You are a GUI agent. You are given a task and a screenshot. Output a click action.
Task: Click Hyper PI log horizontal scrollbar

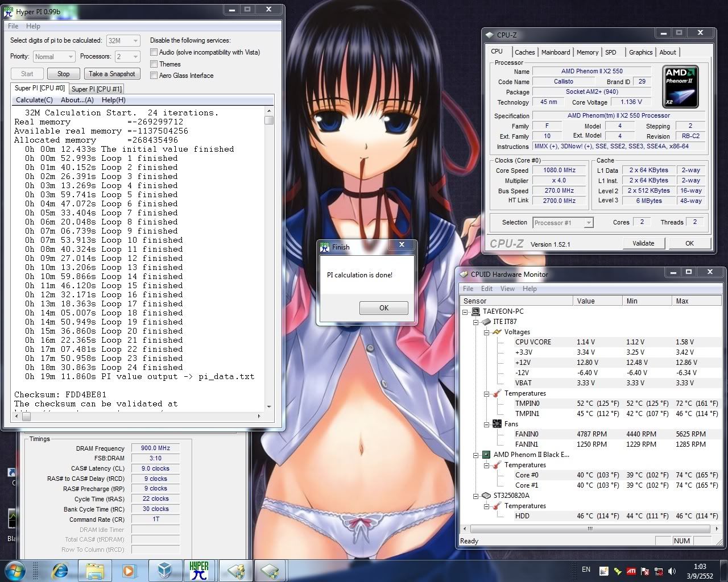pyautogui.click(x=137, y=417)
